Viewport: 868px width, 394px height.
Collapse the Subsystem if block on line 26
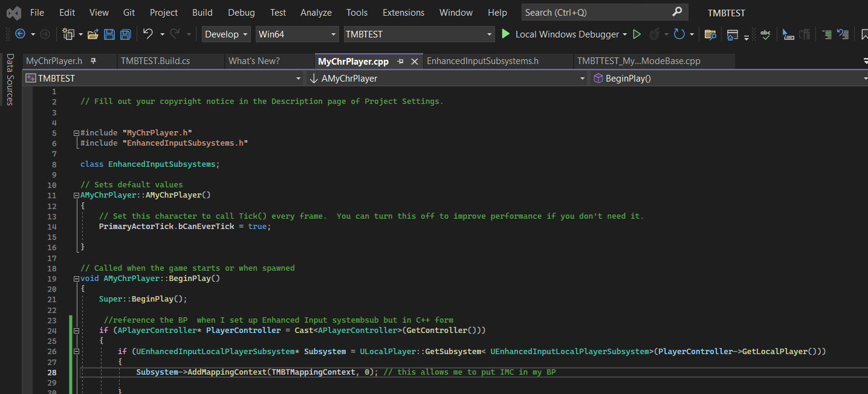click(76, 351)
